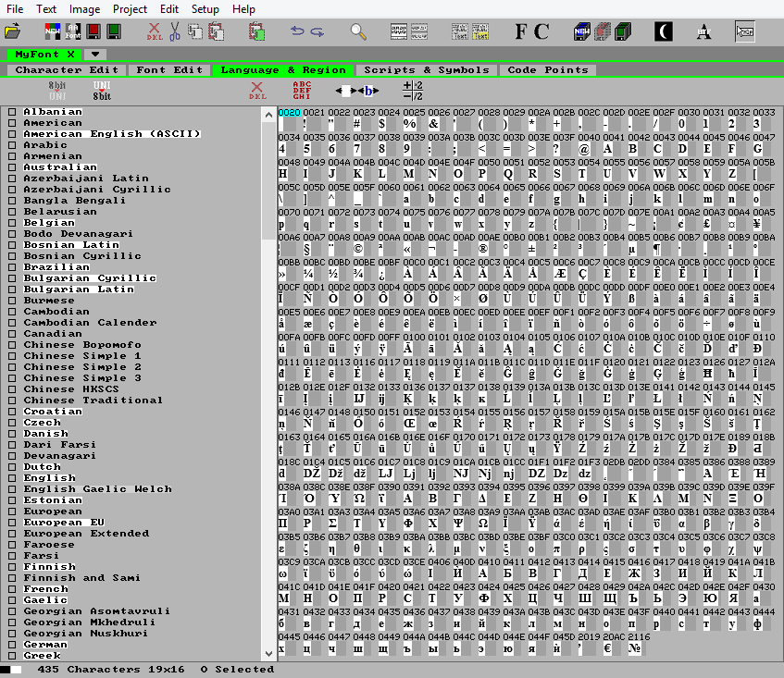Enable the Bulgarian Cyrillic checkbox
Viewport: 784px width, 678px height.
(12, 277)
